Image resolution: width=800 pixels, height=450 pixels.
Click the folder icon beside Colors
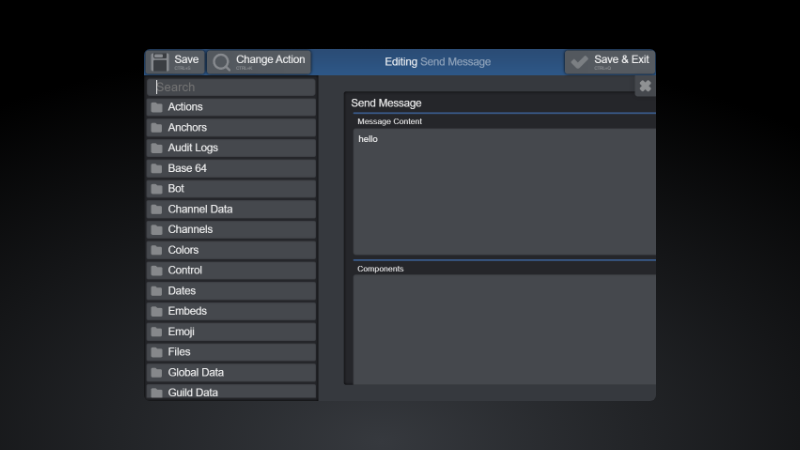click(156, 250)
